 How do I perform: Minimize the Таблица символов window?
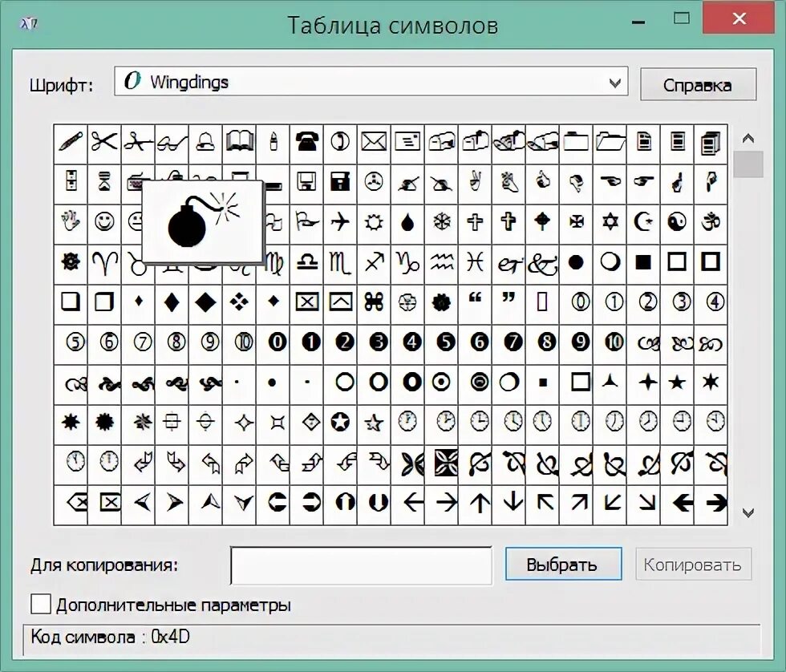(x=638, y=22)
